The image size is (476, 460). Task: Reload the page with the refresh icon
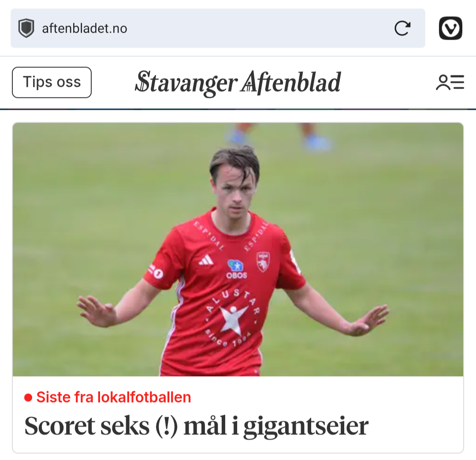coord(402,28)
